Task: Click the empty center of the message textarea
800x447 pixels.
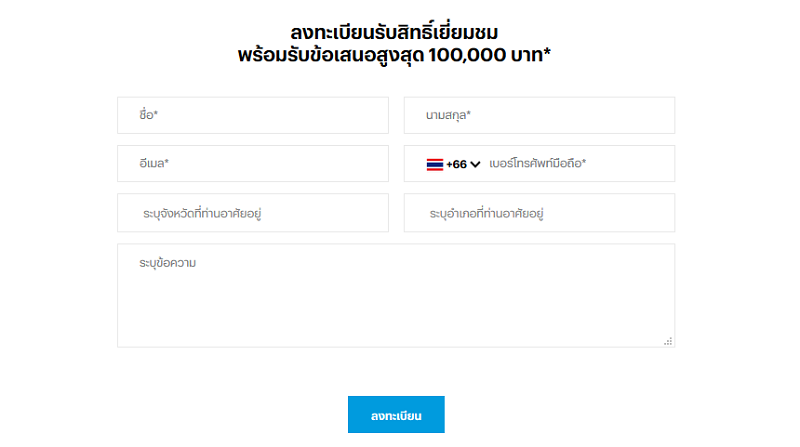Action: 396,300
